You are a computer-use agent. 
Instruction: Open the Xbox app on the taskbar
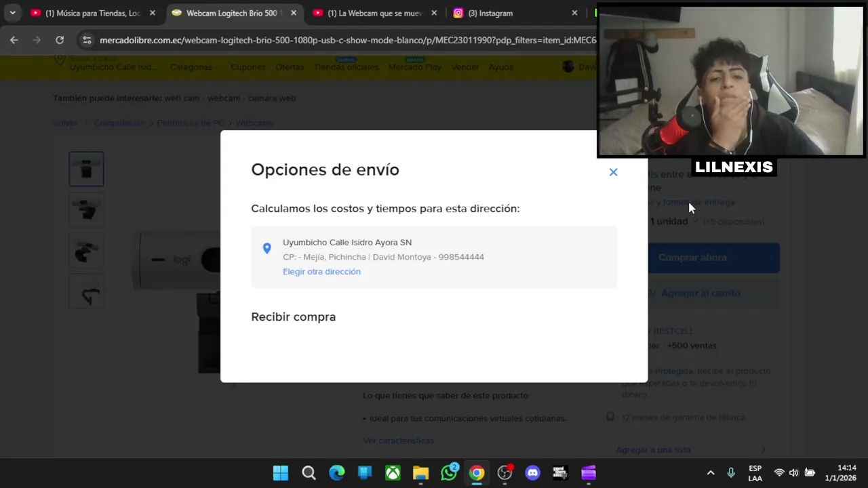[x=393, y=473]
